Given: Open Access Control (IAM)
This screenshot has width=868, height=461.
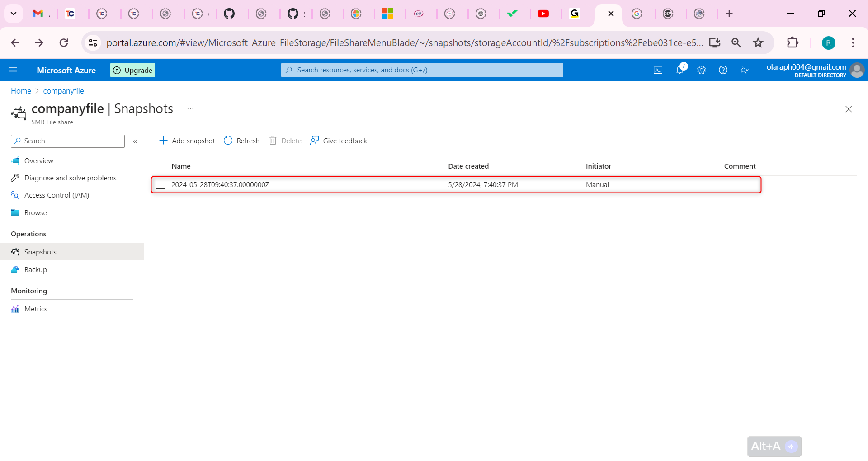Looking at the screenshot, I should [57, 195].
